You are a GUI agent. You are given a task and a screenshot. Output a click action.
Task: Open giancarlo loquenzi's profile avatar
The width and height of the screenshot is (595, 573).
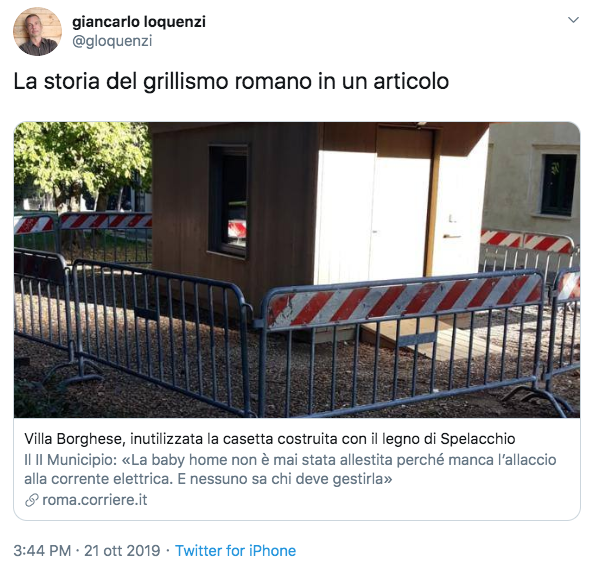(x=37, y=31)
